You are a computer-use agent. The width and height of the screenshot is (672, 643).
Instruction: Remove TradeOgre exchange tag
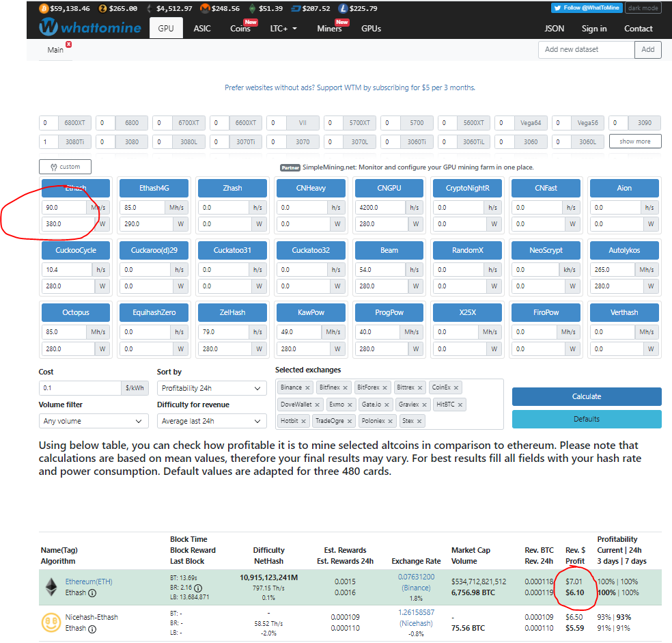[x=350, y=421]
